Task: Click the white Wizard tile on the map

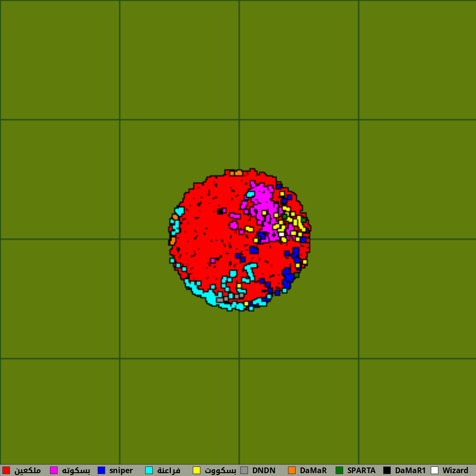Action: click(x=281, y=234)
